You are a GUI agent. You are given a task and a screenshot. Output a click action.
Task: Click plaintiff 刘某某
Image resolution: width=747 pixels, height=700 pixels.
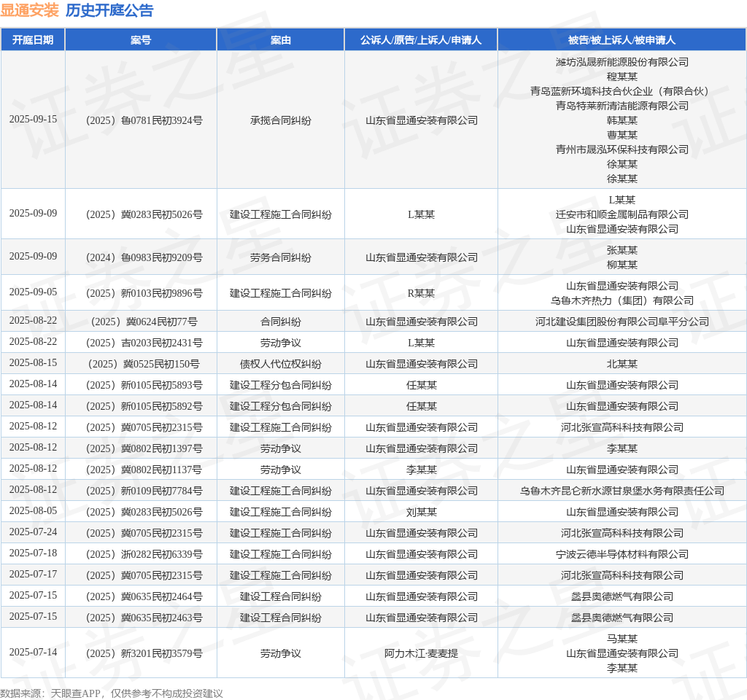pyautogui.click(x=421, y=513)
